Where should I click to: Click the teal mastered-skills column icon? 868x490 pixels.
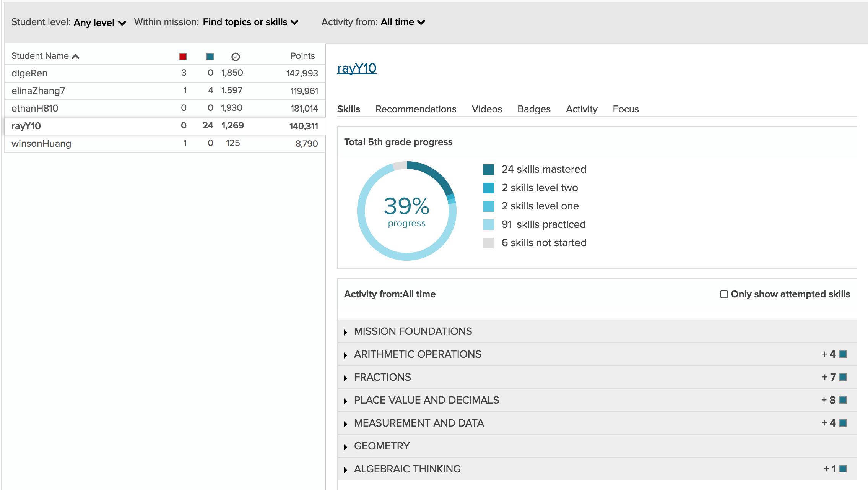[x=210, y=57]
